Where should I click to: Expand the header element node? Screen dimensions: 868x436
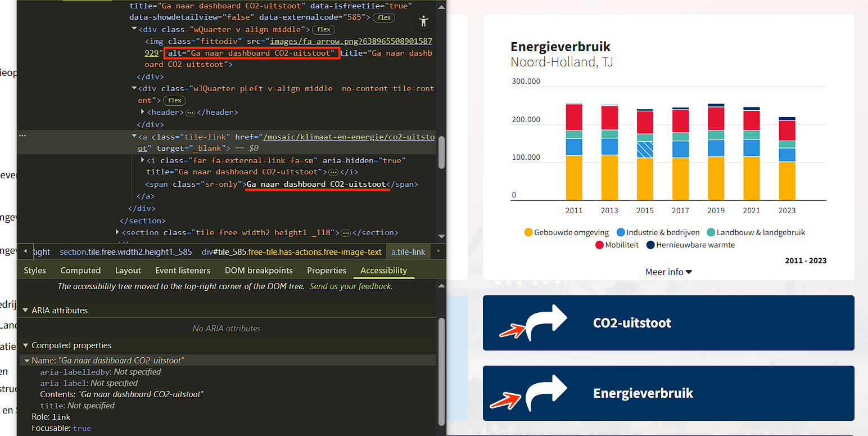pos(143,113)
